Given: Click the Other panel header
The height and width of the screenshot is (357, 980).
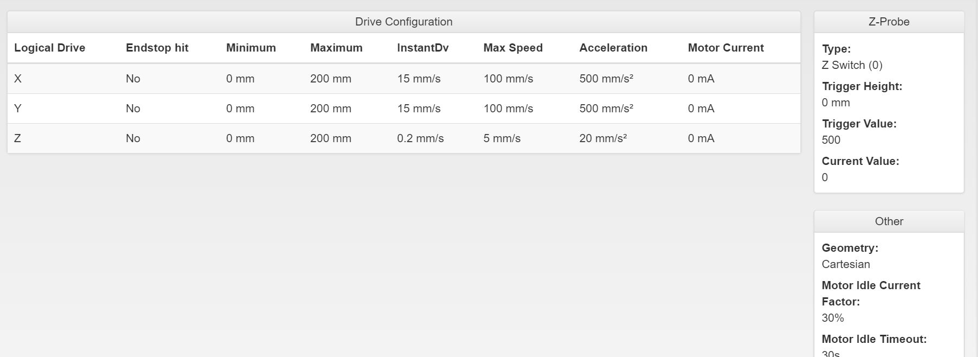Looking at the screenshot, I should [x=889, y=221].
